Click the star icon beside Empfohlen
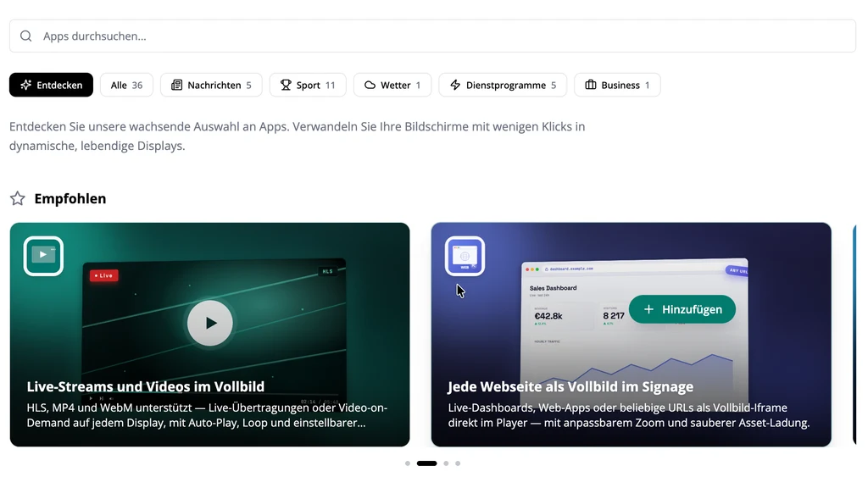The height and width of the screenshot is (488, 868). click(x=18, y=198)
